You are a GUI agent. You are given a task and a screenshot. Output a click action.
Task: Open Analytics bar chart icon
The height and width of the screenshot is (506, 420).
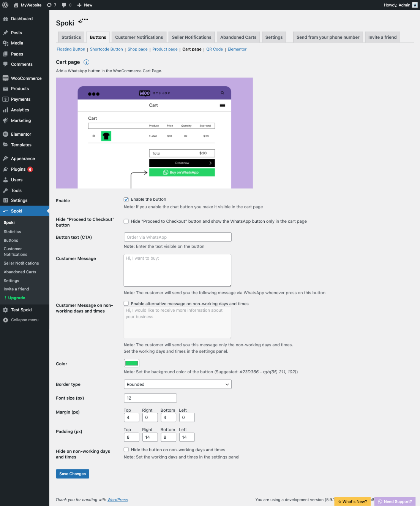coord(5,110)
